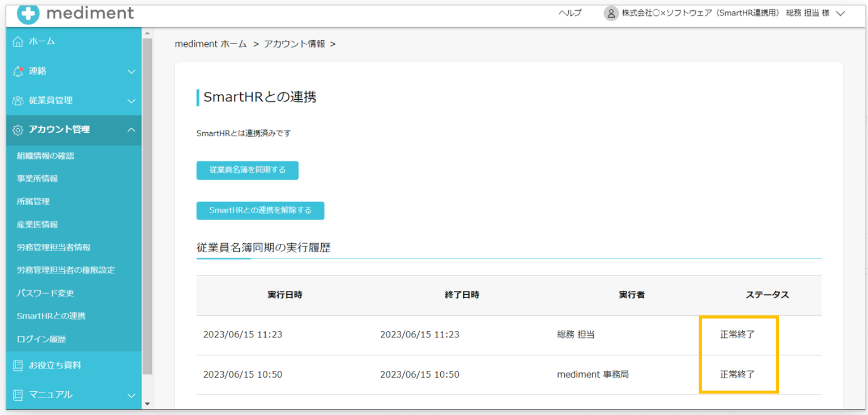Click the SmartHRとの連携 page heading
Screen dimensions: 868x415
[x=260, y=97]
